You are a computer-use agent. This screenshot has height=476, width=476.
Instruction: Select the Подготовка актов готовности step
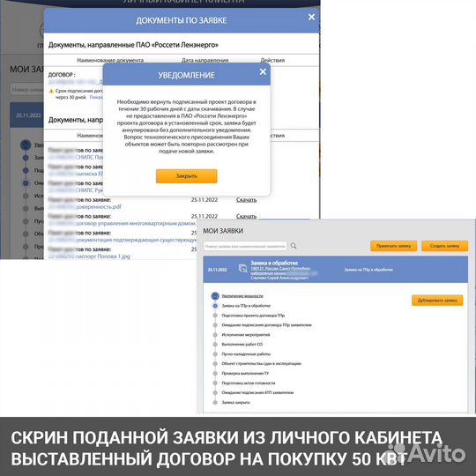click(249, 383)
